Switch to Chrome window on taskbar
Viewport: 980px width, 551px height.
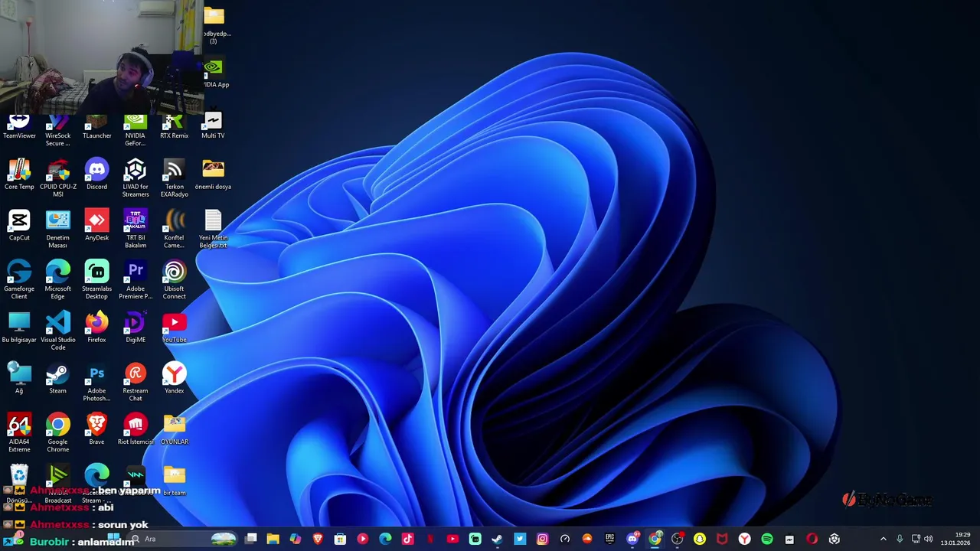[655, 539]
